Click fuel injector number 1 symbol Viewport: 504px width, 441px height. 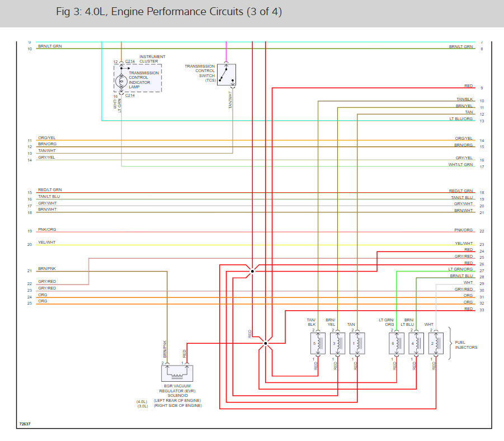pyautogui.click(x=357, y=343)
